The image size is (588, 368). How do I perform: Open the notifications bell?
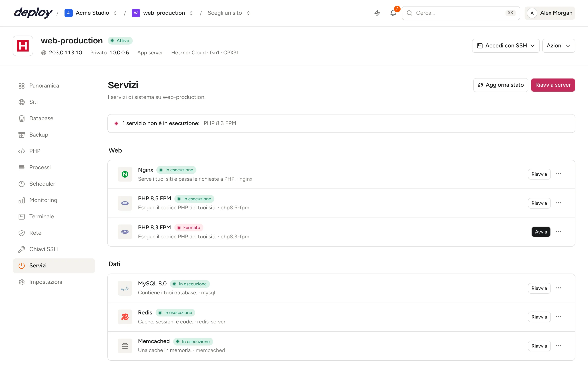pyautogui.click(x=393, y=13)
